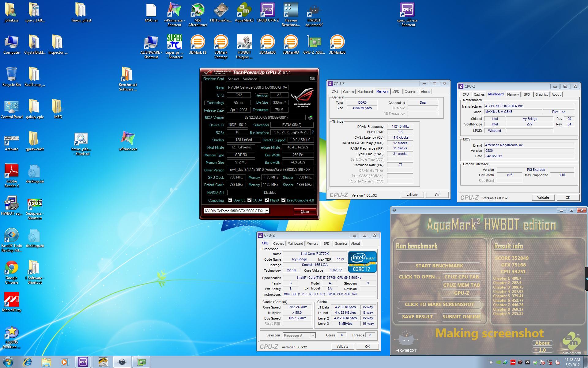The height and width of the screenshot is (368, 588).
Task: Click the GPU-Z screenshot camera icon
Action: point(312,79)
